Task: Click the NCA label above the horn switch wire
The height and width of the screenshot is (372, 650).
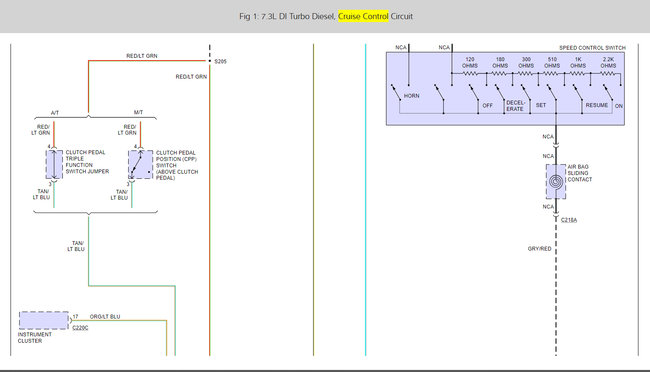Action: coord(401,48)
